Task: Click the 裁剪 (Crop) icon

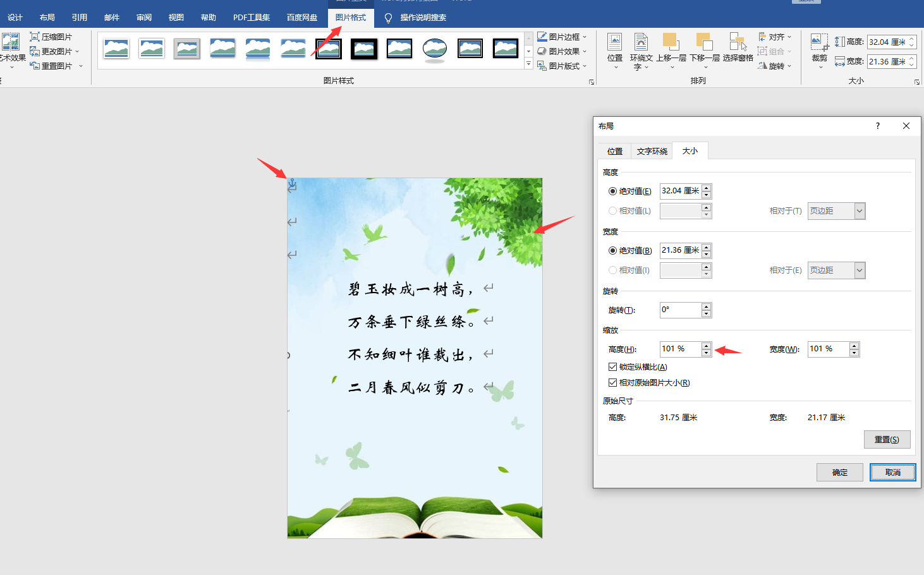Action: click(x=819, y=42)
